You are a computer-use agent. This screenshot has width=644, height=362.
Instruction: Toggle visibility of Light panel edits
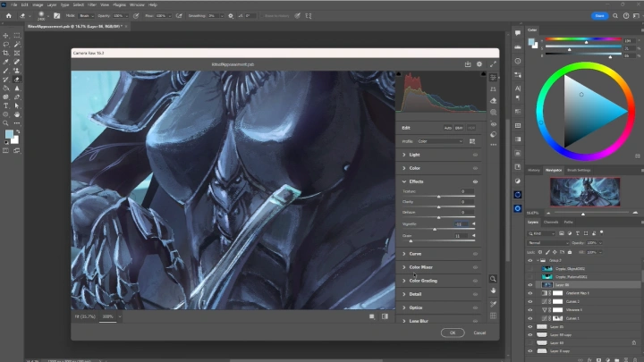[x=475, y=155]
